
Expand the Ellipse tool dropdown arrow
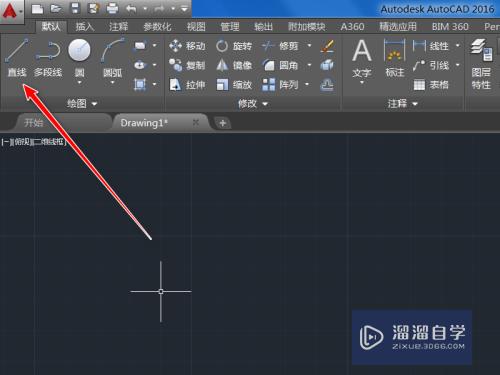tap(155, 65)
